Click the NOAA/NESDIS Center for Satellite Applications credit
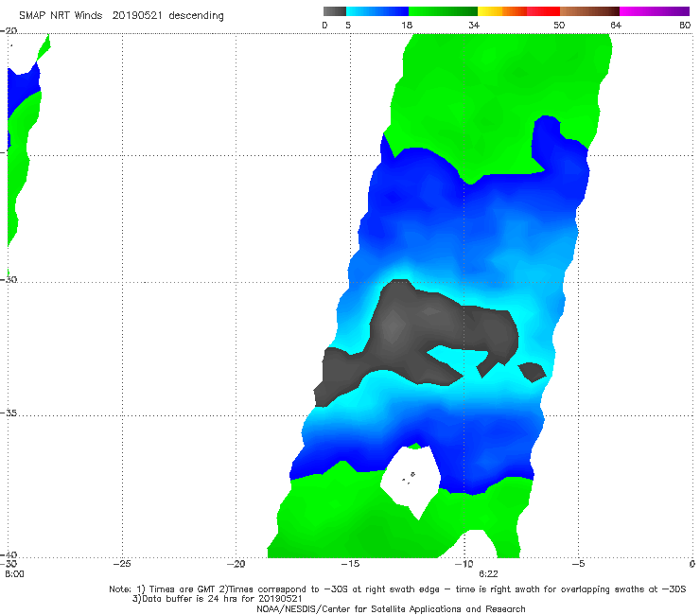This screenshot has height=615, width=700. pyautogui.click(x=391, y=609)
